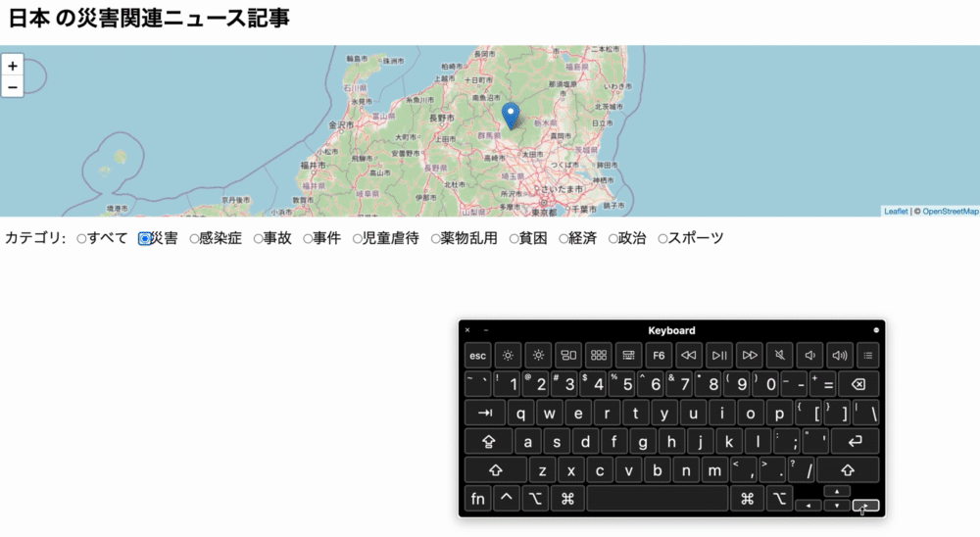The image size is (980, 537).
Task: Tap the control caret key
Action: (507, 498)
